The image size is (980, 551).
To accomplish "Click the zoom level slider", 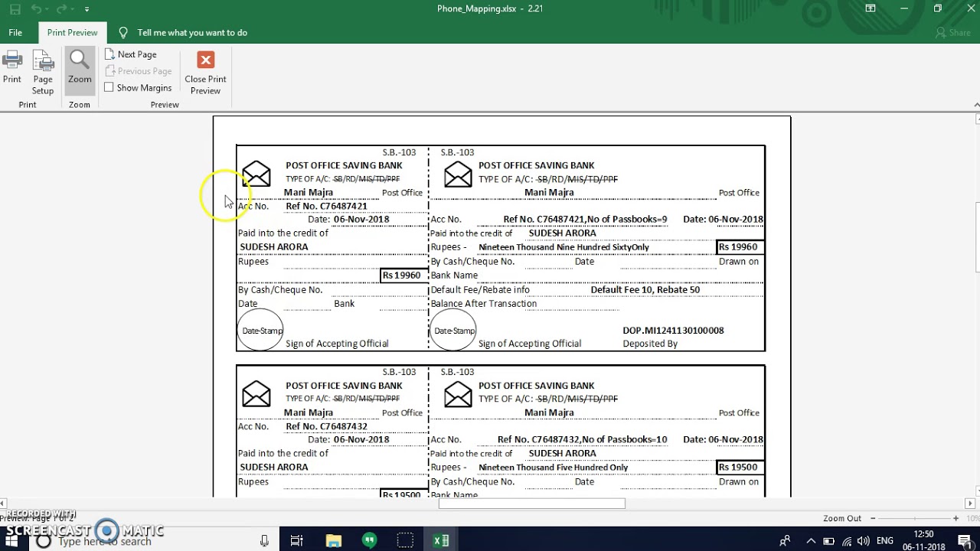I will 914,518.
